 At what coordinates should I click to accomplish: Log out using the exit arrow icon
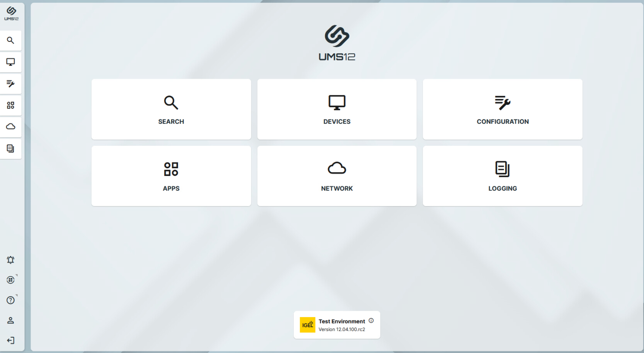[11, 340]
